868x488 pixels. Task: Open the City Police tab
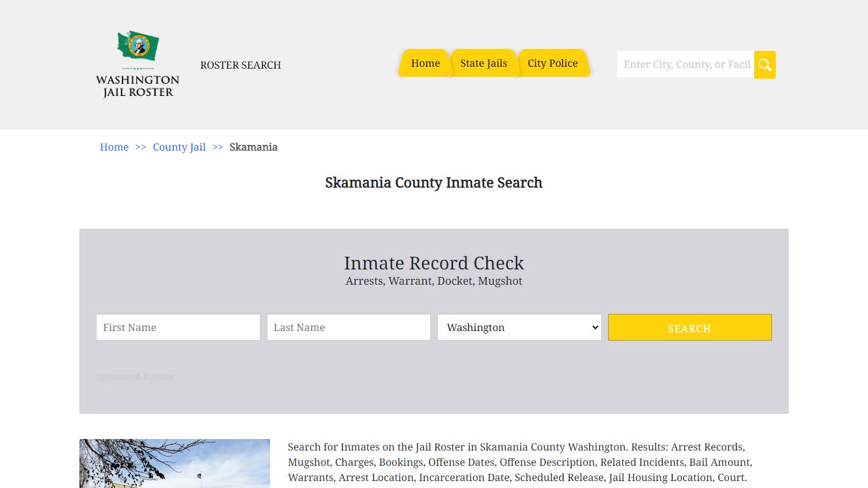point(553,63)
